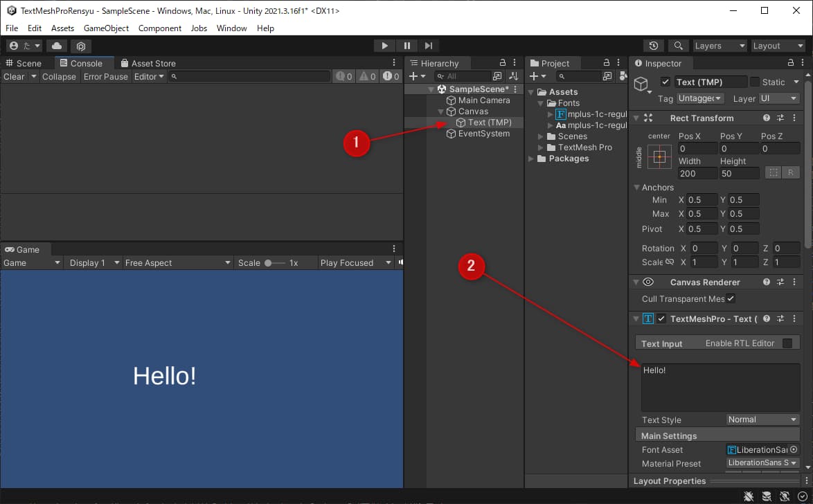Open the GameObject menu
Image resolution: width=813 pixels, height=504 pixels.
[105, 28]
